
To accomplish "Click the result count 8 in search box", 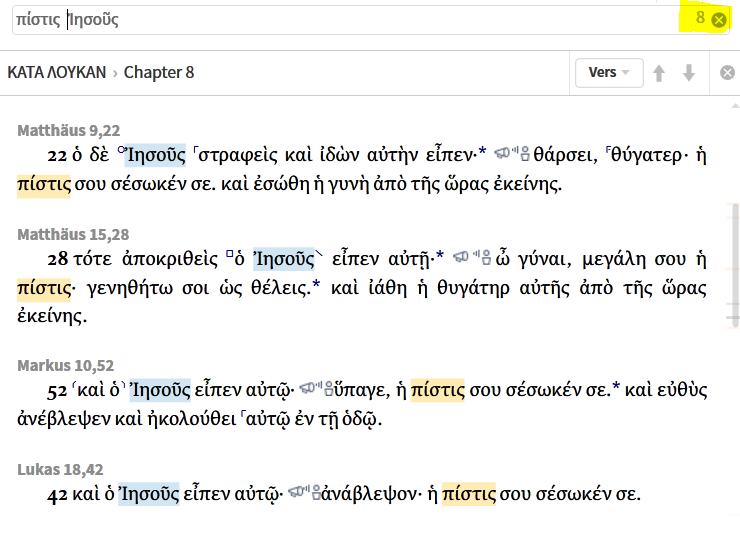I will coord(700,18).
